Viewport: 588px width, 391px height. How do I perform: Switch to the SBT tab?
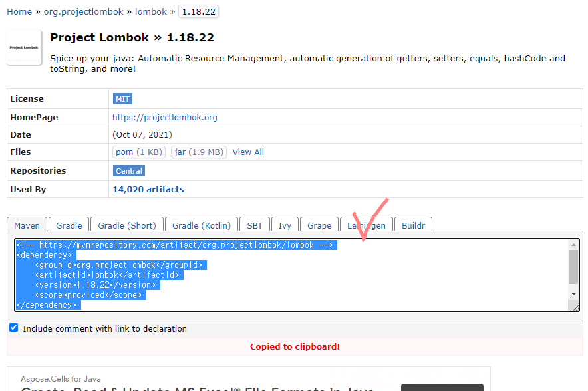point(255,225)
